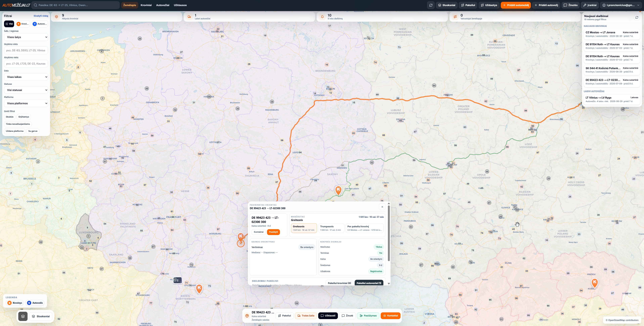The width and height of the screenshot is (644, 326).
Task: Click the Išvykimo vieta input field
Action: pyautogui.click(x=26, y=50)
